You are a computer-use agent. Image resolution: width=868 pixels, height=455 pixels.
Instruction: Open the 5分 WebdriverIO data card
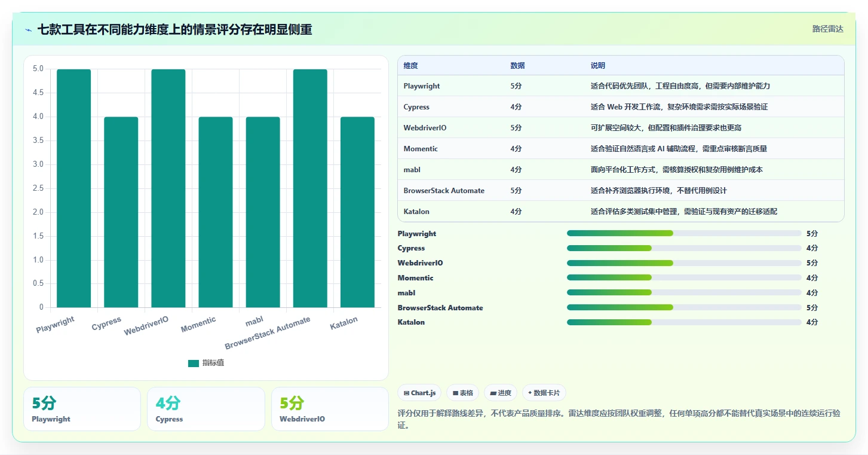330,409
